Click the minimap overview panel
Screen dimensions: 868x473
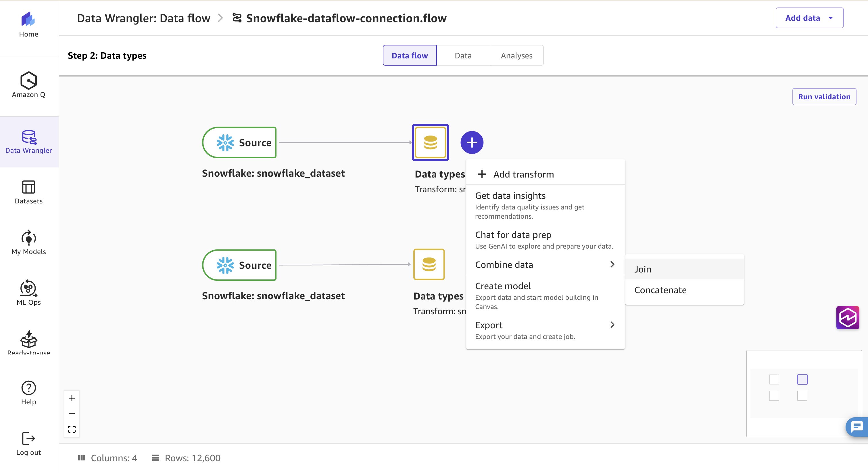804,393
